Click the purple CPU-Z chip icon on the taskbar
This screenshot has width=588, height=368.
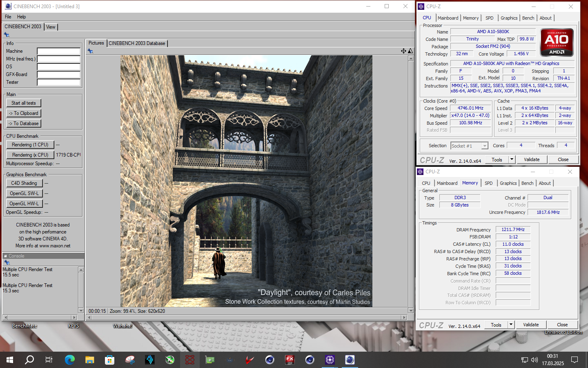coord(330,360)
